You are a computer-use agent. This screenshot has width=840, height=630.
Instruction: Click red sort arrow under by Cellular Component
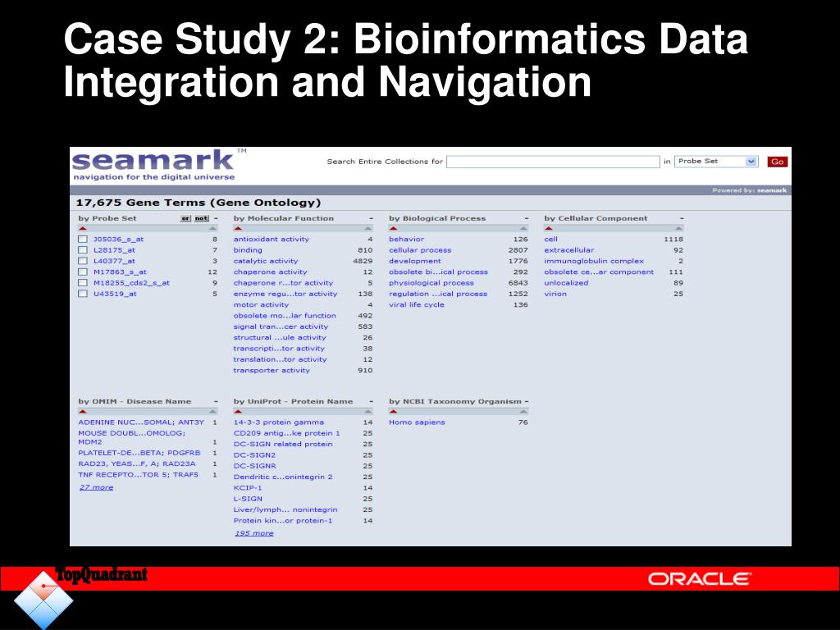point(549,229)
